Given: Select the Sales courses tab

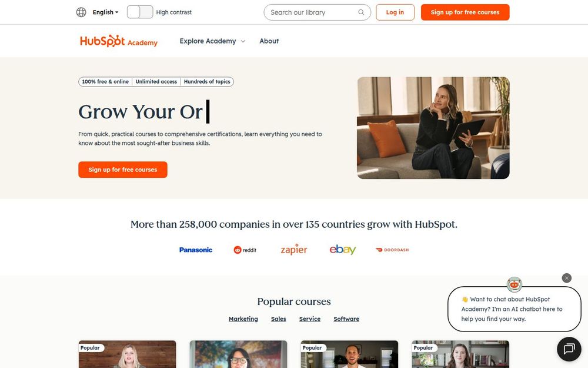Looking at the screenshot, I should 279,319.
